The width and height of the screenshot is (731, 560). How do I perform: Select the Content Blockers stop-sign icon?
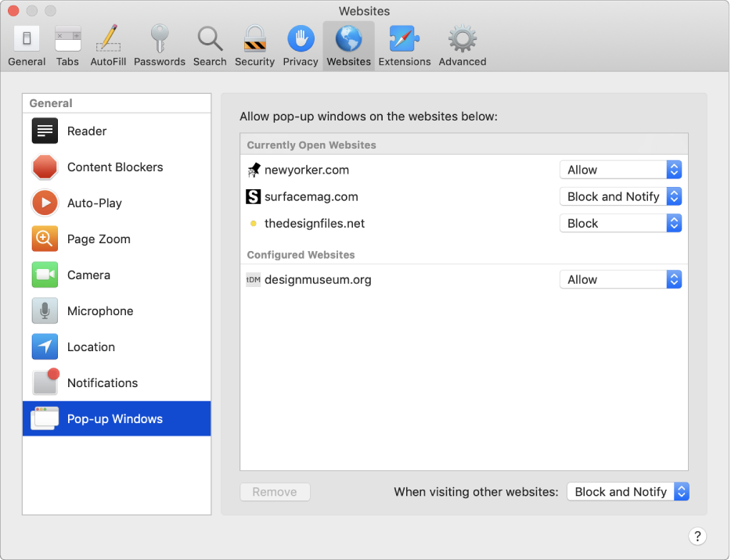pos(45,167)
